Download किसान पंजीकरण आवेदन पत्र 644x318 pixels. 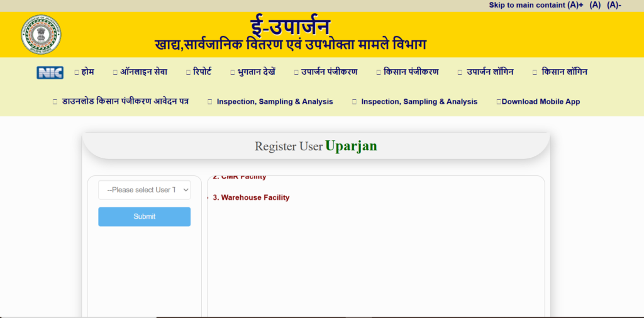pos(121,101)
